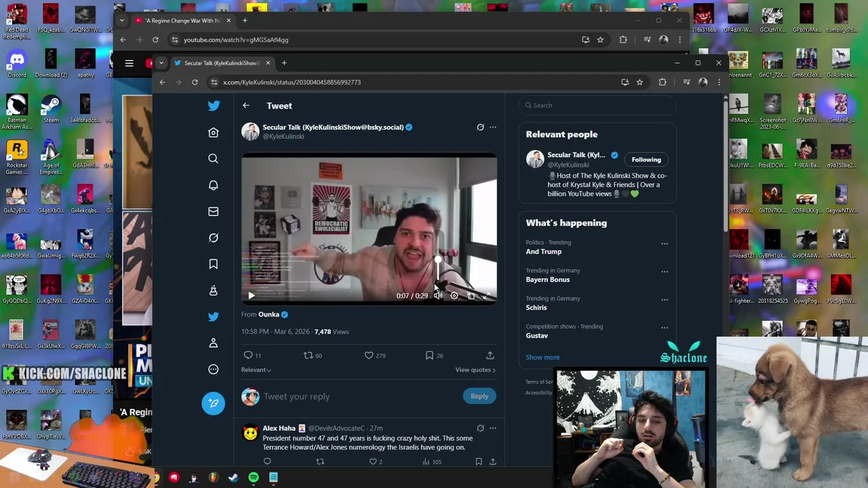Screen dimensions: 868x488
Task: Bookmark the tweet with 26 bookmarks
Action: 429,355
